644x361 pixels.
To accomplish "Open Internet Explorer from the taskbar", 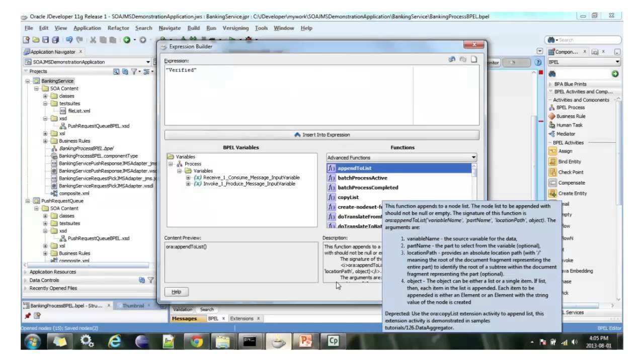I will pyautogui.click(x=115, y=341).
